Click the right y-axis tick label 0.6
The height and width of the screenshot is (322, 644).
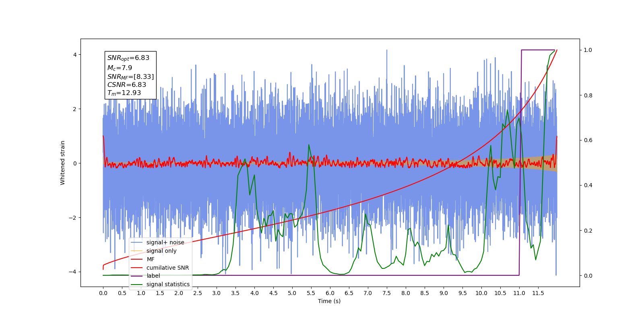[588, 140]
